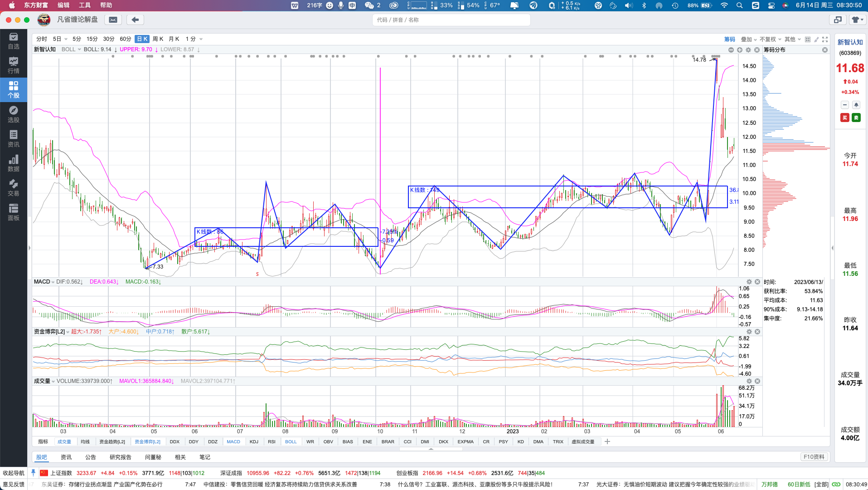Click the F10资料 button
This screenshot has width=868, height=490.
coord(814,457)
